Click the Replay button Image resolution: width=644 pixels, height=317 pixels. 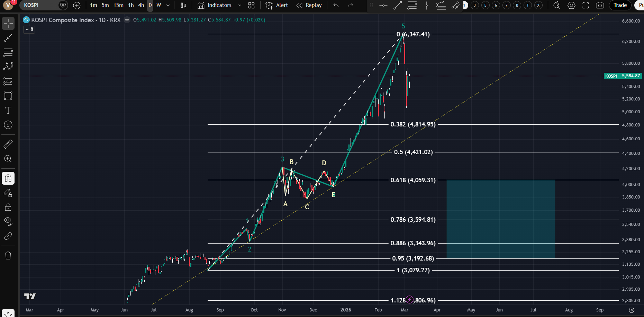pos(309,5)
